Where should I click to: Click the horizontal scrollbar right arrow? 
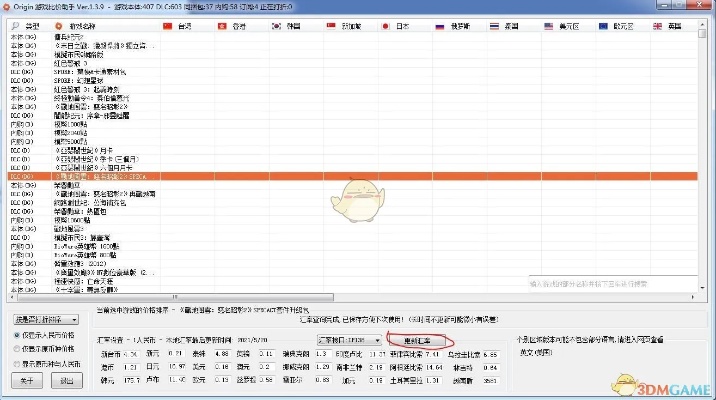coord(693,297)
